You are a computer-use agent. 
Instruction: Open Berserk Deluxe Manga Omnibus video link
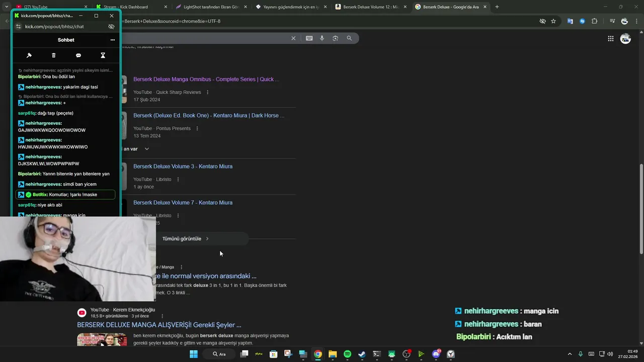tap(206, 79)
